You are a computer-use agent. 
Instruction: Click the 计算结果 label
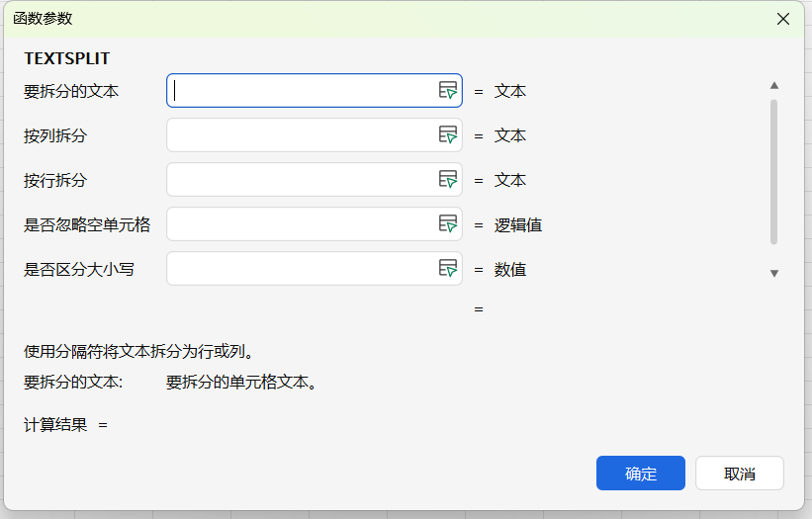(55, 425)
